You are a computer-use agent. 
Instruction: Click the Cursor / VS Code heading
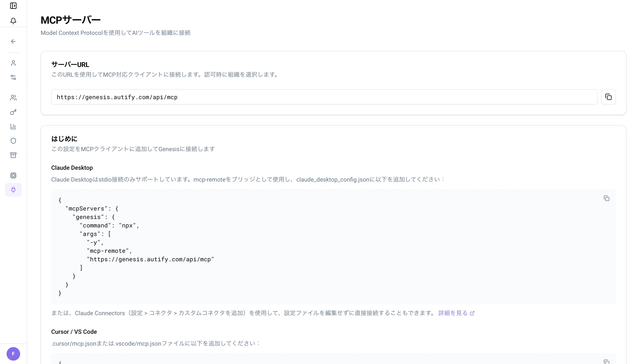click(x=74, y=332)
